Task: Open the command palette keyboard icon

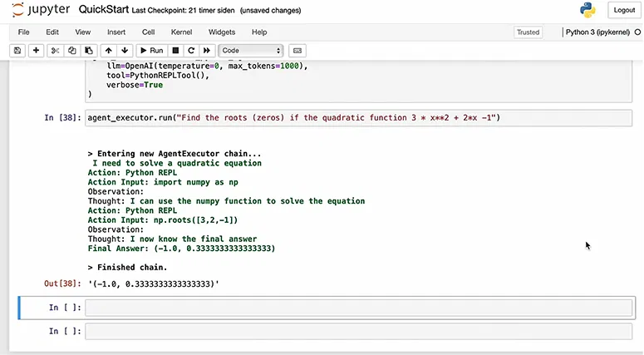Action: coord(297,51)
